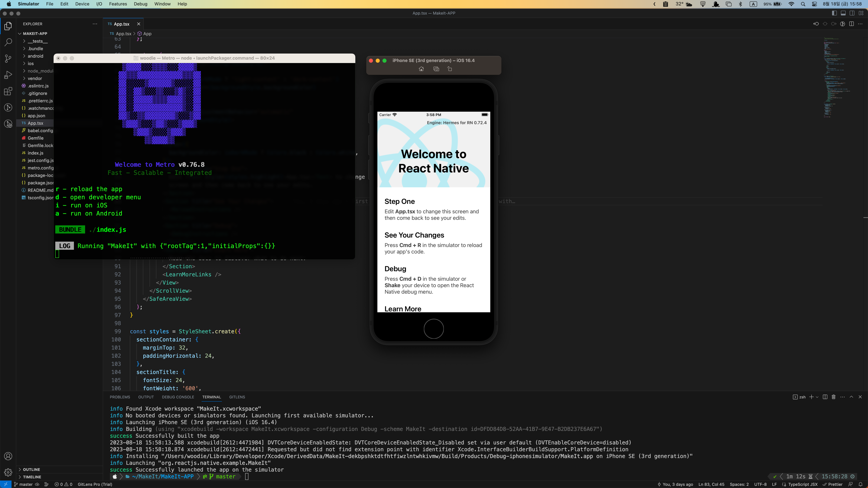Click the master branch status button

(23, 484)
